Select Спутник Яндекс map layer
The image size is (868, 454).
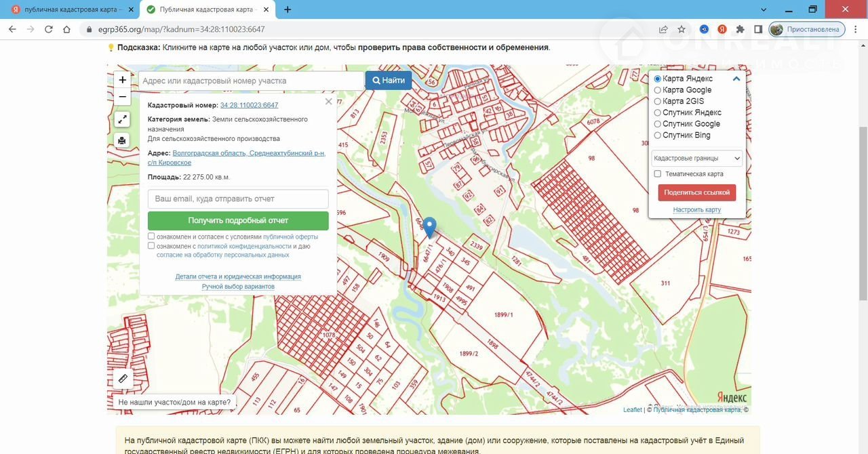[x=657, y=112]
